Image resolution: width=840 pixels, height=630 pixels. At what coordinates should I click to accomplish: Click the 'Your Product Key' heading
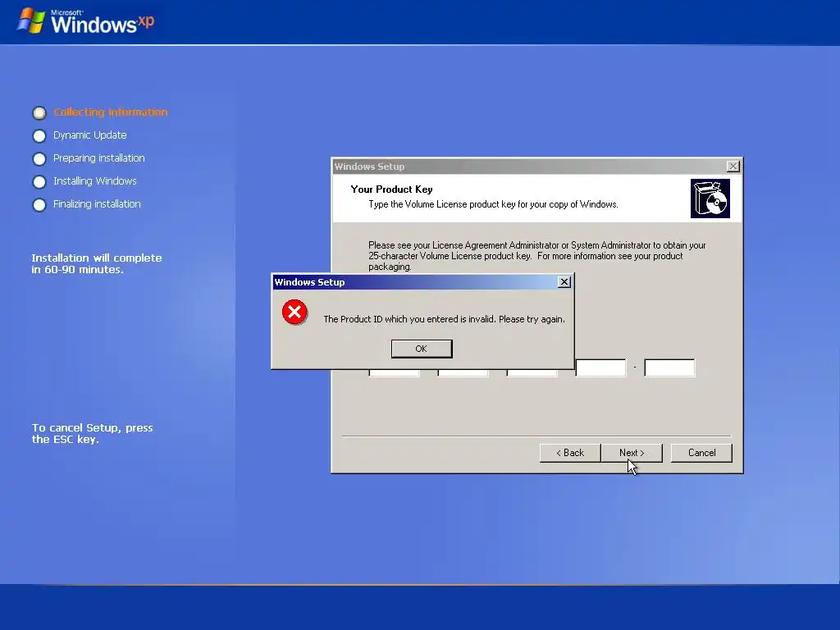pyautogui.click(x=391, y=189)
